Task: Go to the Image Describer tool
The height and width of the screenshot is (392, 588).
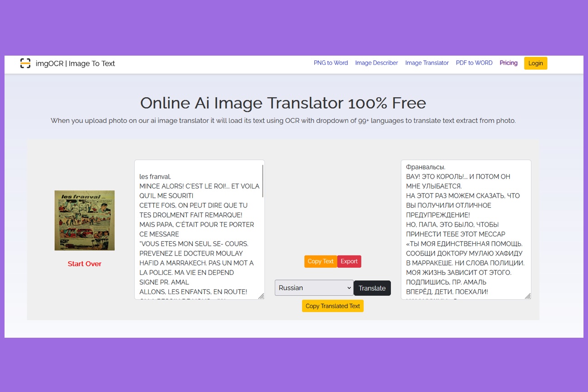Action: [376, 63]
